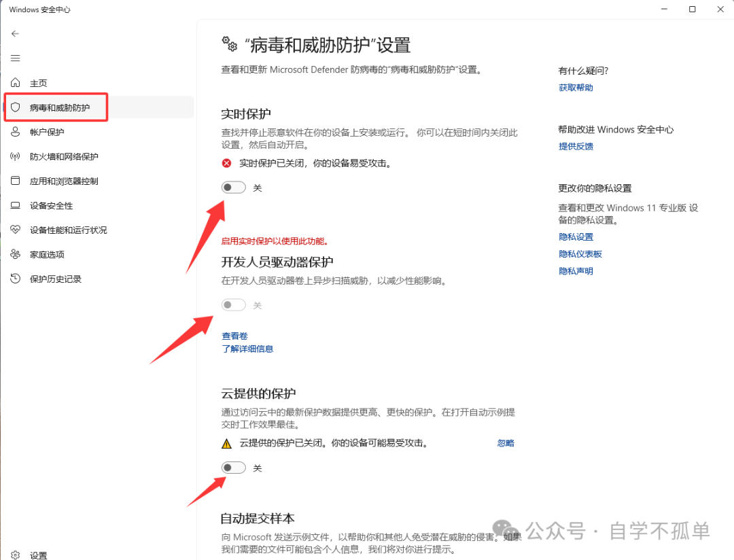This screenshot has width=734, height=560.
Task: Click the red error icon beside 实时保护已关闭
Action: pos(226,163)
